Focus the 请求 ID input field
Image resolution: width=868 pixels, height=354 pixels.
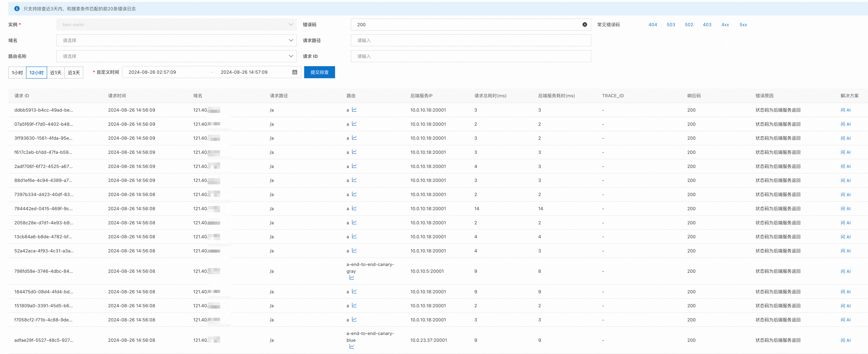[471, 56]
